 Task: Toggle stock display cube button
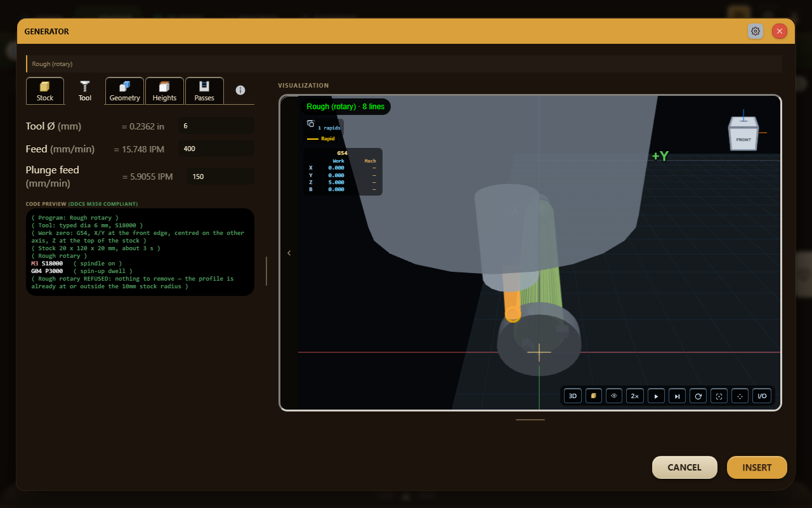[x=593, y=396]
